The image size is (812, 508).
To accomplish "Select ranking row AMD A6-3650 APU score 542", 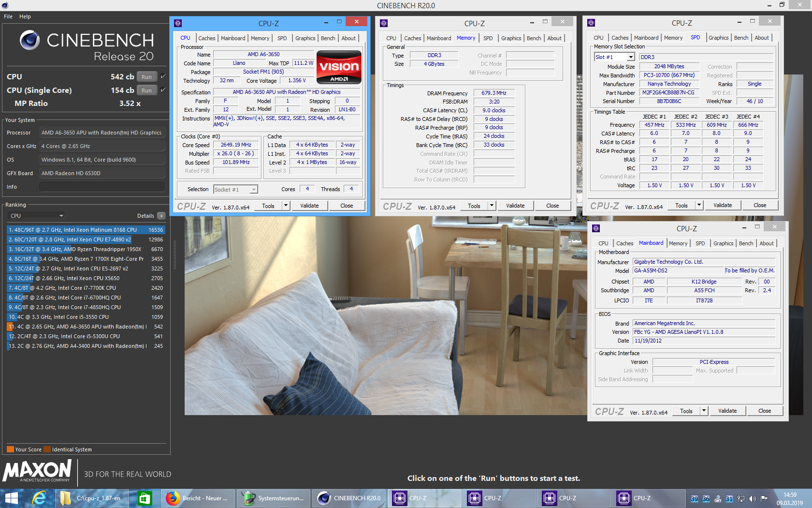I will tap(86, 327).
